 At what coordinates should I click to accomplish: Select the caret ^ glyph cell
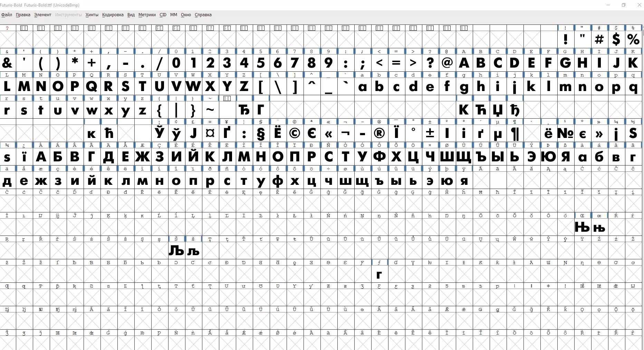tap(312, 86)
